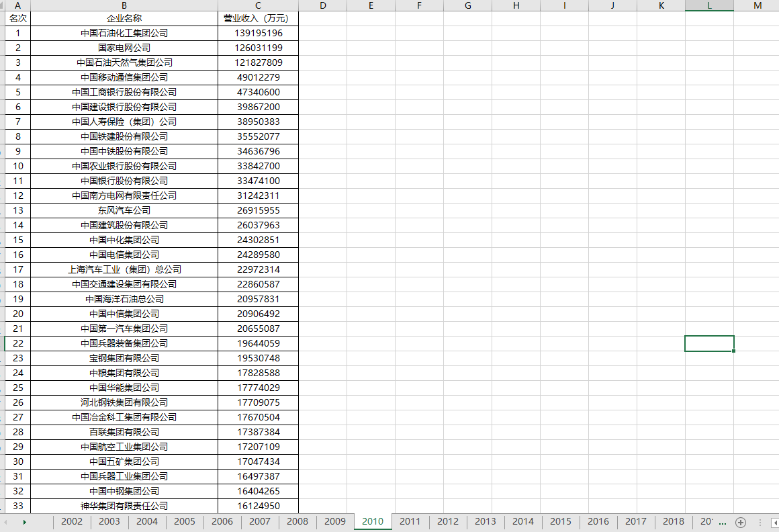Switch to the 2014 sheet tab

523,521
